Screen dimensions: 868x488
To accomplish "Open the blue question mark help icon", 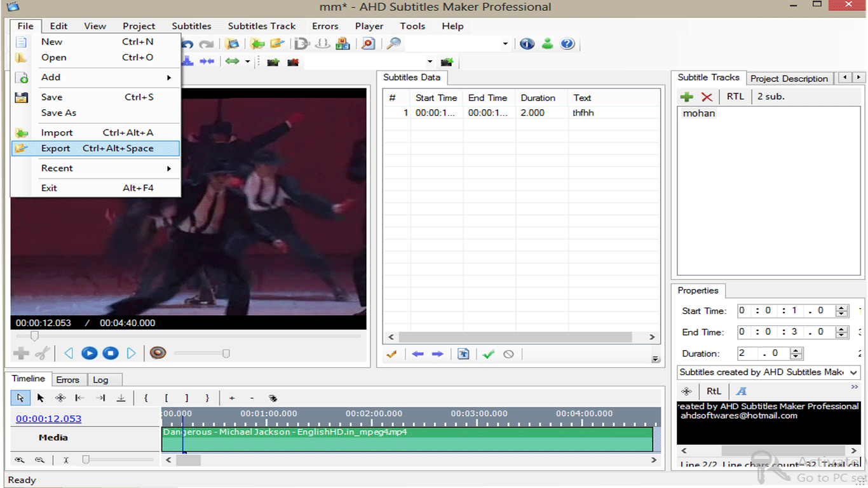I will click(567, 44).
